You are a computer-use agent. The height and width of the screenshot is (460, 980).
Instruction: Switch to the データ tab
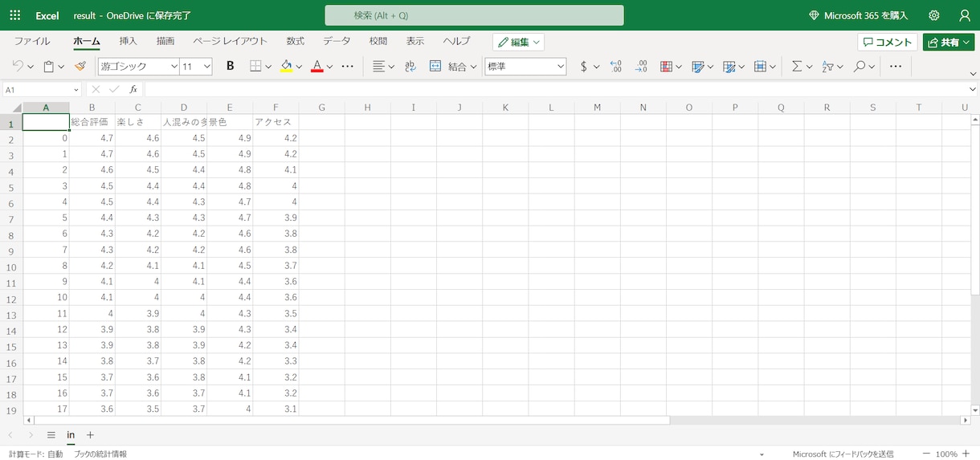click(x=337, y=41)
